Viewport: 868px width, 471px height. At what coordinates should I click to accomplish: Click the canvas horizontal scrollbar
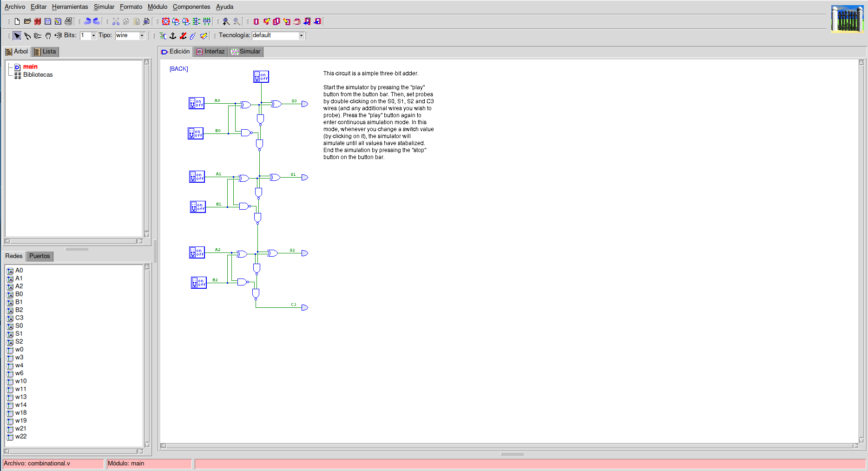click(509, 446)
